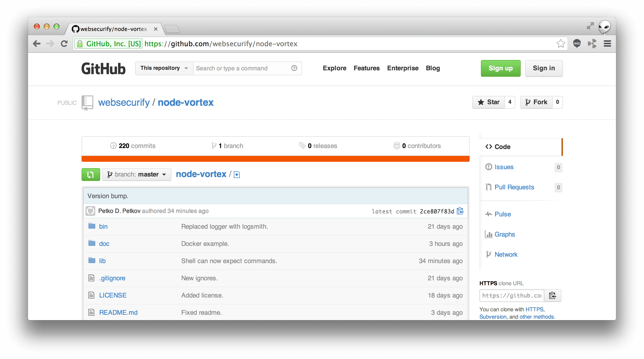The image size is (644, 359).
Task: Click the Enterprise nav link
Action: [x=403, y=68]
